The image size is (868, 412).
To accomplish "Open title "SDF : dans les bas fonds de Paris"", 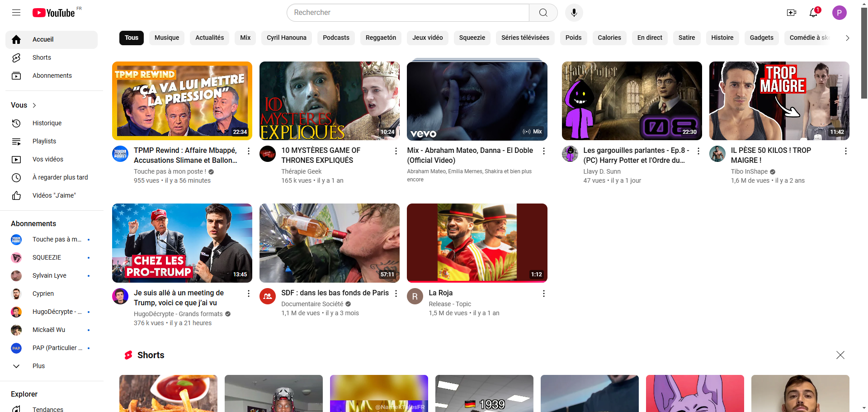I will 335,293.
